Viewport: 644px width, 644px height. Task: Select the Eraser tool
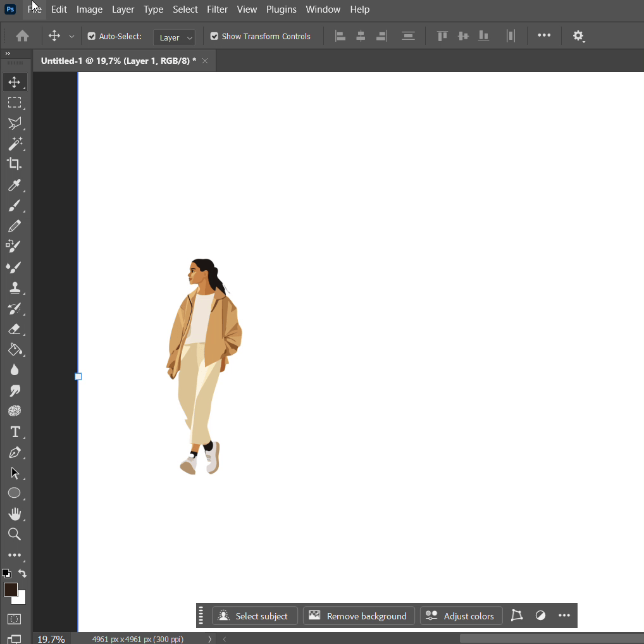pyautogui.click(x=14, y=329)
